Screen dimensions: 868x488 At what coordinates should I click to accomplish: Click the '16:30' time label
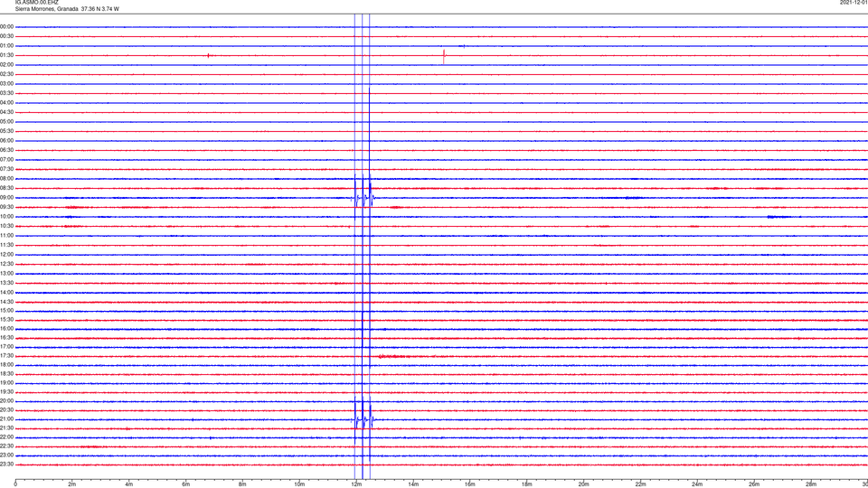point(6,337)
